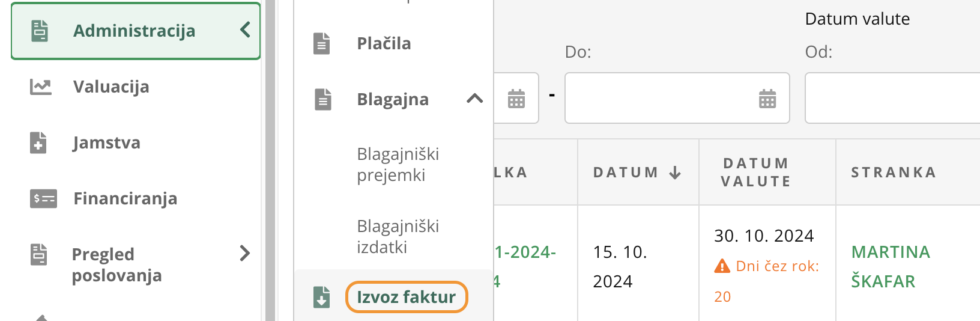
Task: Expand the Pregled poslovanja submenu arrow
Action: [244, 253]
